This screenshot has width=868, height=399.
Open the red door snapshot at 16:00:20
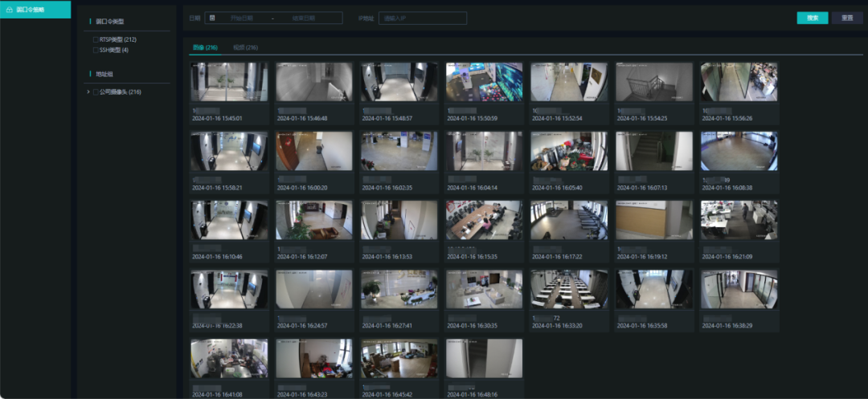click(314, 151)
